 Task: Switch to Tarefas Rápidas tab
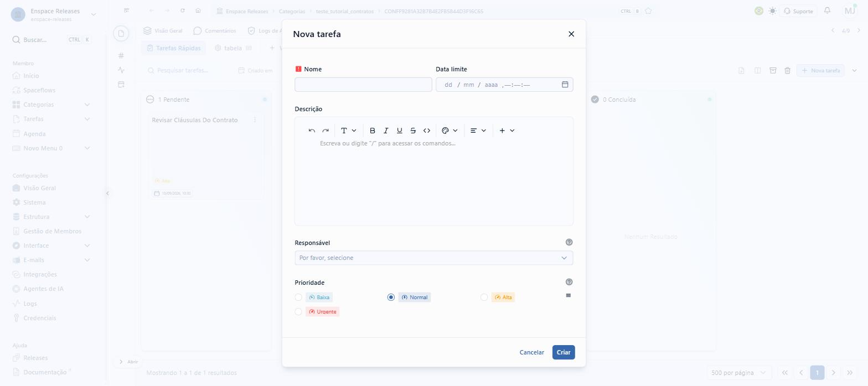pos(174,48)
